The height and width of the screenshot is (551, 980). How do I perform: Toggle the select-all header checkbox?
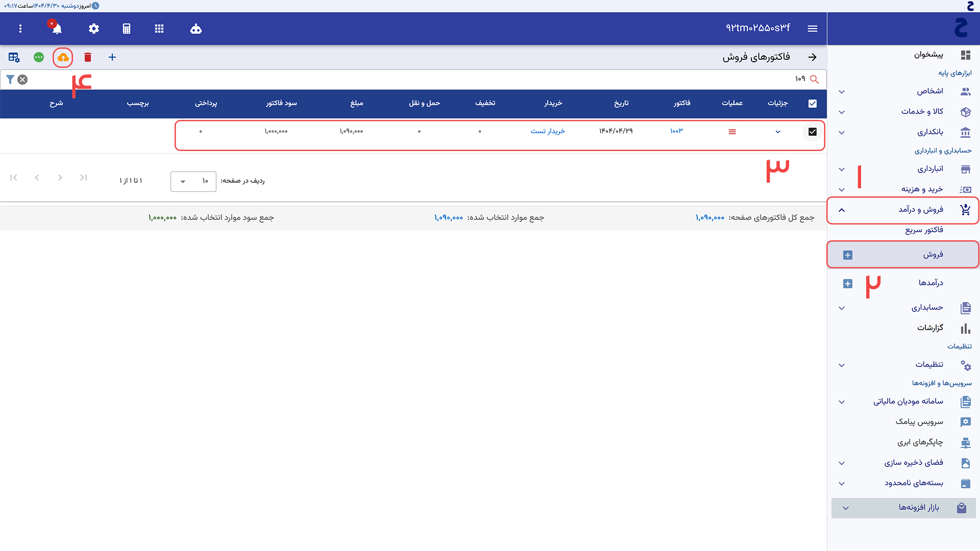pyautogui.click(x=813, y=104)
